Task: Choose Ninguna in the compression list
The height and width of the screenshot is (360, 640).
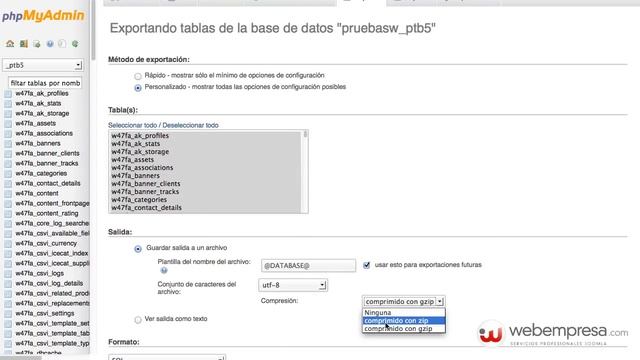Action: pyautogui.click(x=403, y=313)
